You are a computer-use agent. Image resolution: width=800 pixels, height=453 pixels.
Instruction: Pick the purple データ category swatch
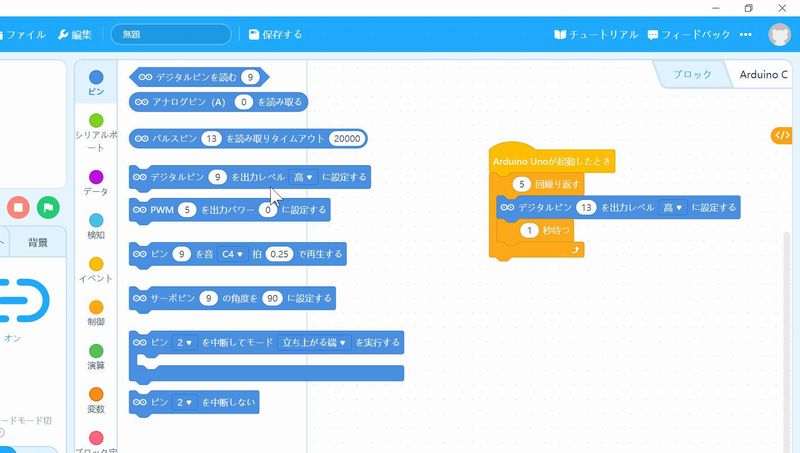(x=96, y=177)
